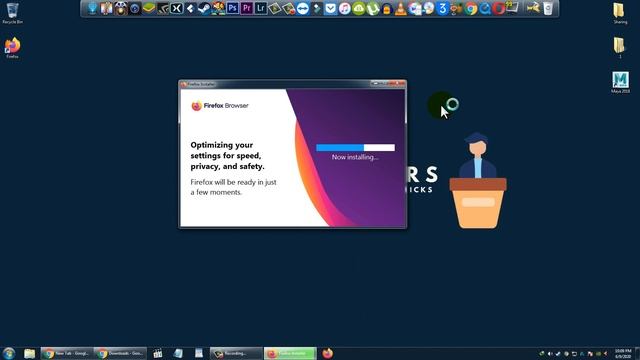Open the black X app icon in dock
640x360 pixels.
pyautogui.click(x=177, y=8)
